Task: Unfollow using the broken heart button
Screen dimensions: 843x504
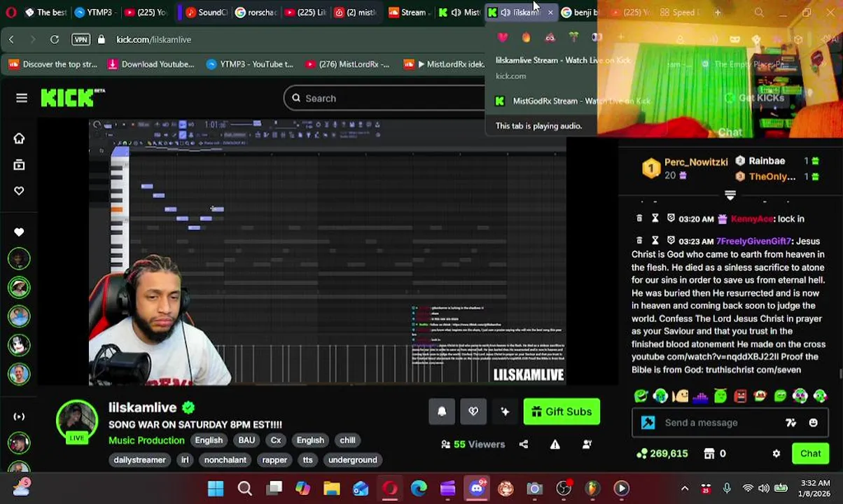Action: 473,412
